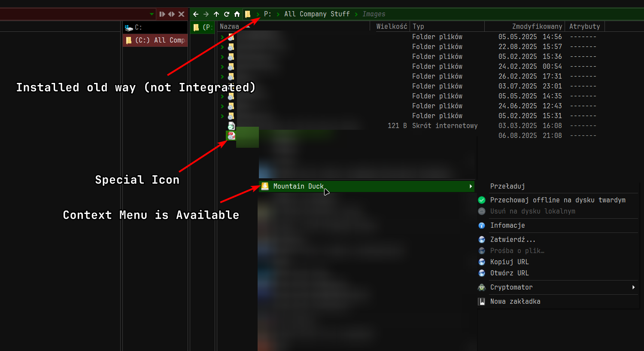Refresh the current folder listing
This screenshot has width=644, height=351.
(227, 14)
